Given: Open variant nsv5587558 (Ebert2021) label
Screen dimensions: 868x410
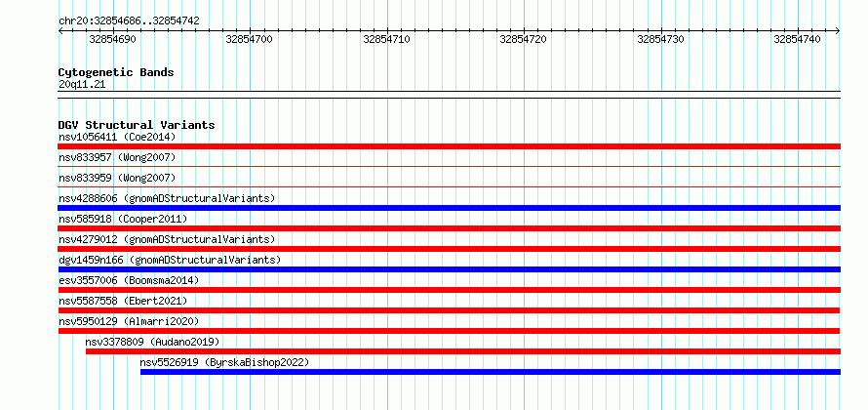Looking at the screenshot, I should [123, 302].
